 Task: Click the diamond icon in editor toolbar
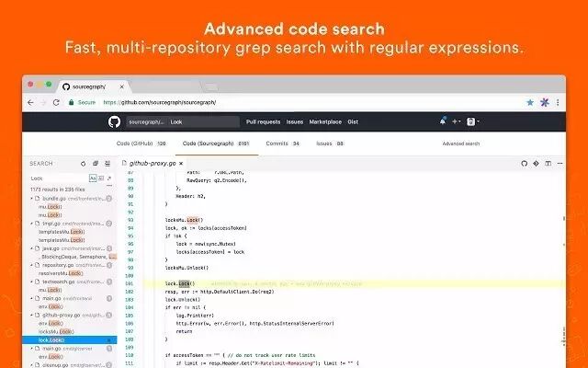click(536, 164)
